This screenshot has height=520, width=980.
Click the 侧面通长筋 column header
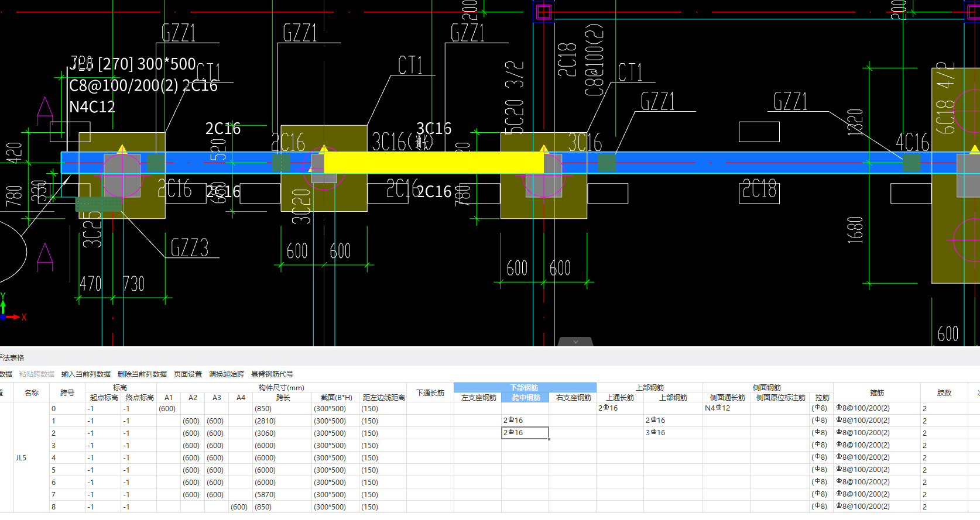coord(727,398)
